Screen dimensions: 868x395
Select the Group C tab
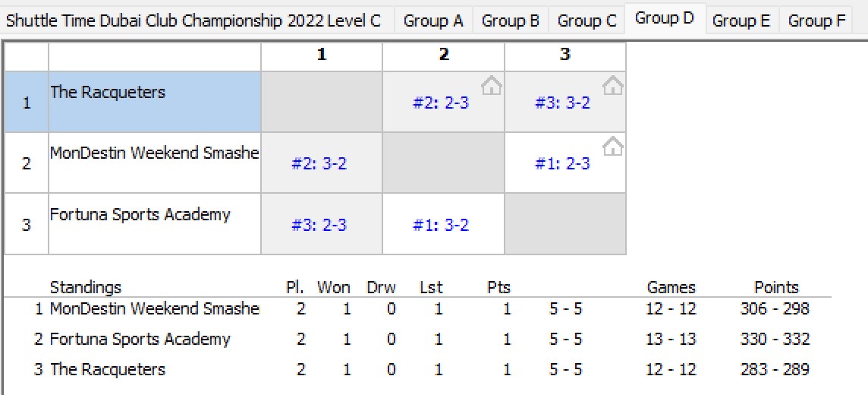587,21
